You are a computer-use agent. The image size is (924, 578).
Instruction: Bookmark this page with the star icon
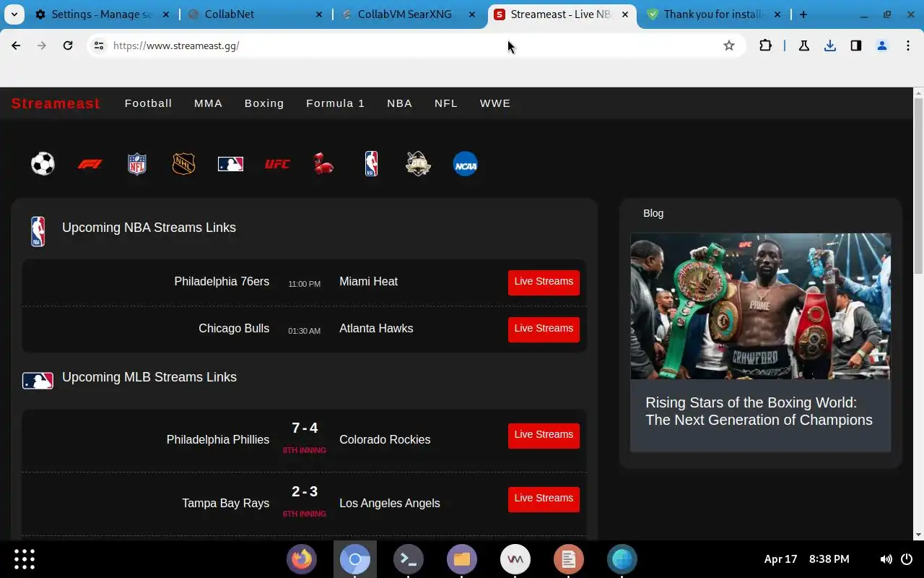point(729,46)
